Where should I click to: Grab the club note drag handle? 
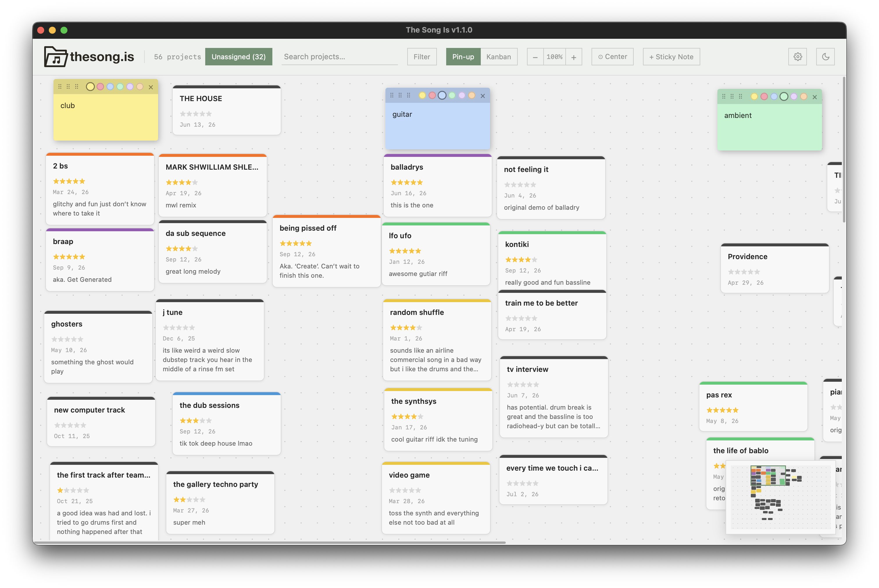click(x=68, y=87)
